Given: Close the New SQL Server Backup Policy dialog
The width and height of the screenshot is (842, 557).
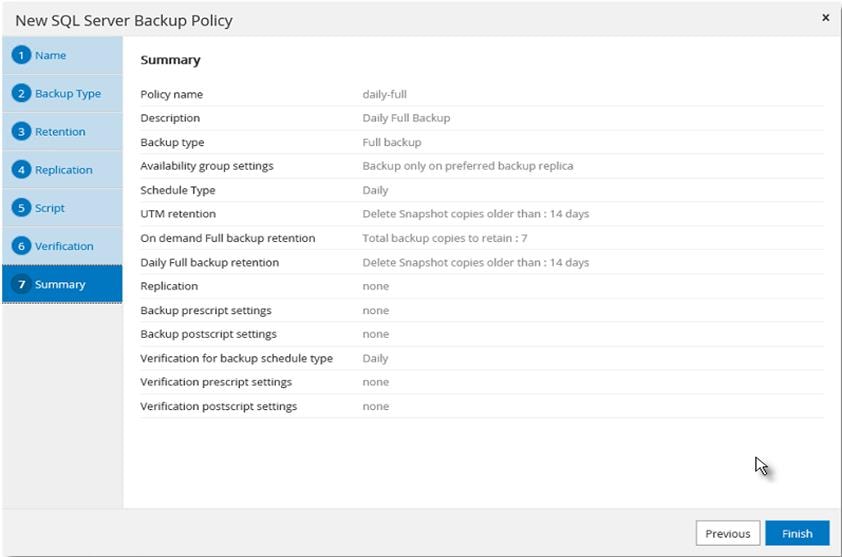Looking at the screenshot, I should 825,18.
